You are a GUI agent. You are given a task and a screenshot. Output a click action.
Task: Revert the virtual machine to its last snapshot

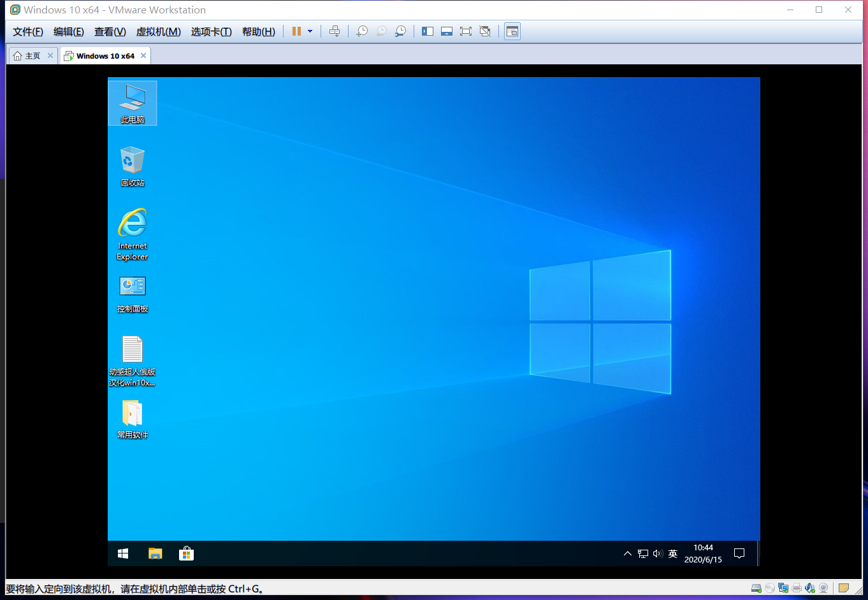pyautogui.click(x=381, y=31)
